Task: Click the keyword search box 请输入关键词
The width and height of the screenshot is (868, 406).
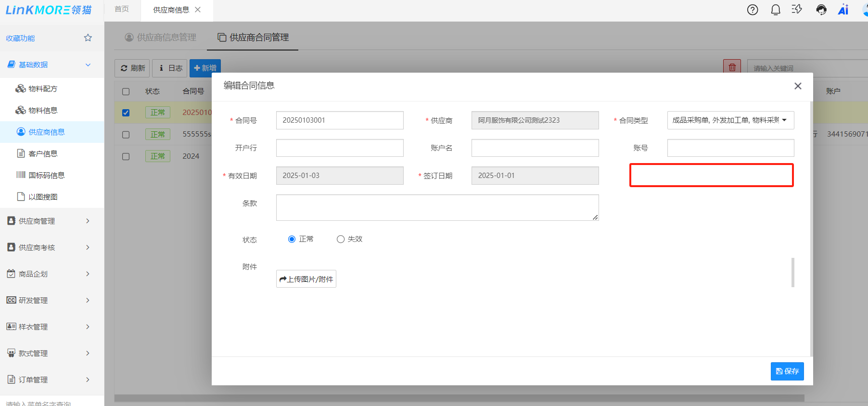Action: pyautogui.click(x=807, y=68)
